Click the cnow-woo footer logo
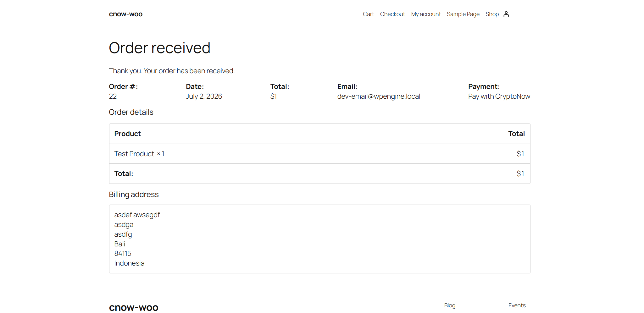 134,307
